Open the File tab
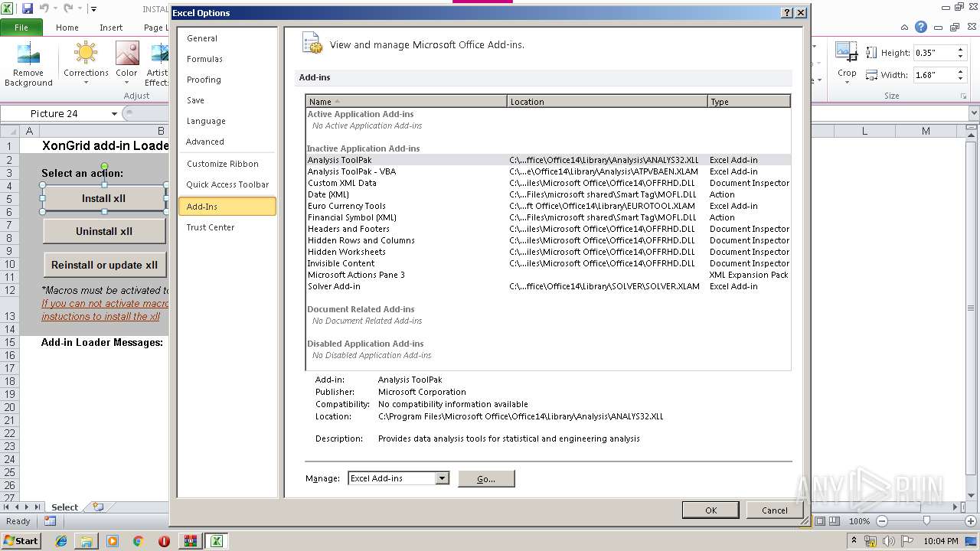This screenshot has height=551, width=980. [21, 27]
